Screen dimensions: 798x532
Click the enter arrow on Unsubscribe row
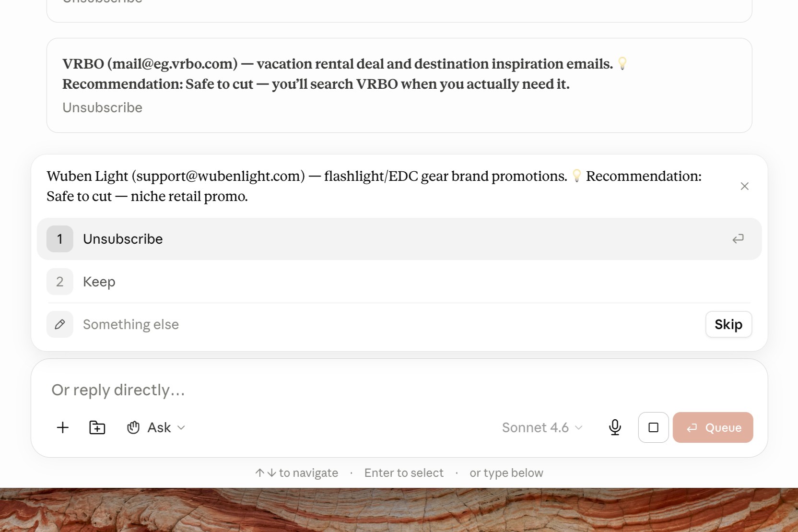pyautogui.click(x=738, y=239)
